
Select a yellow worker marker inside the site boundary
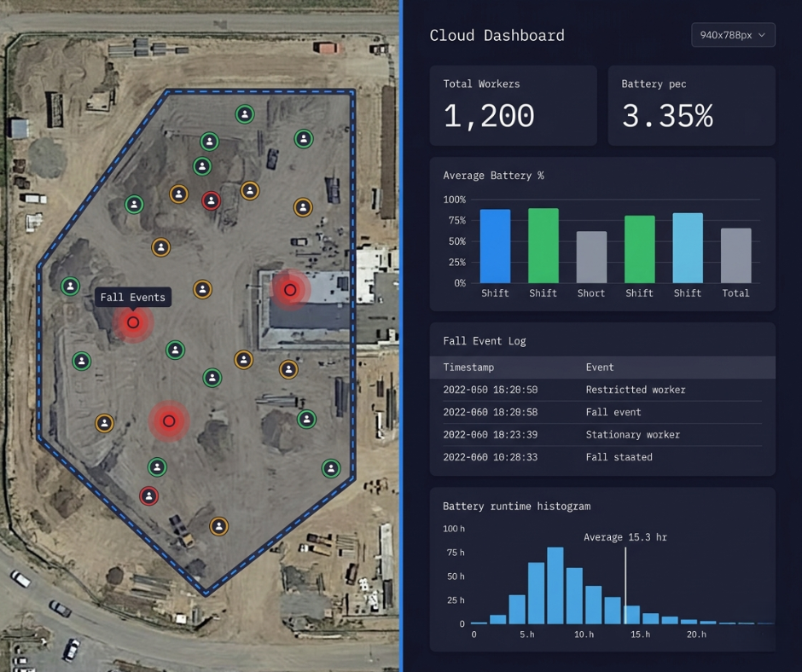[x=178, y=194]
